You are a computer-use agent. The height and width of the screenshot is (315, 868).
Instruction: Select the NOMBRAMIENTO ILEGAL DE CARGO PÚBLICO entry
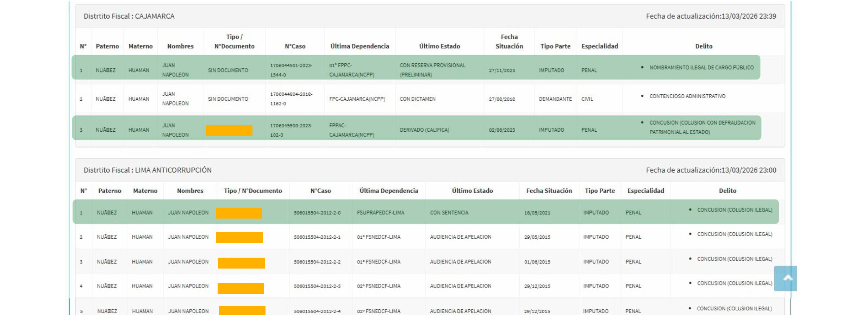[701, 68]
